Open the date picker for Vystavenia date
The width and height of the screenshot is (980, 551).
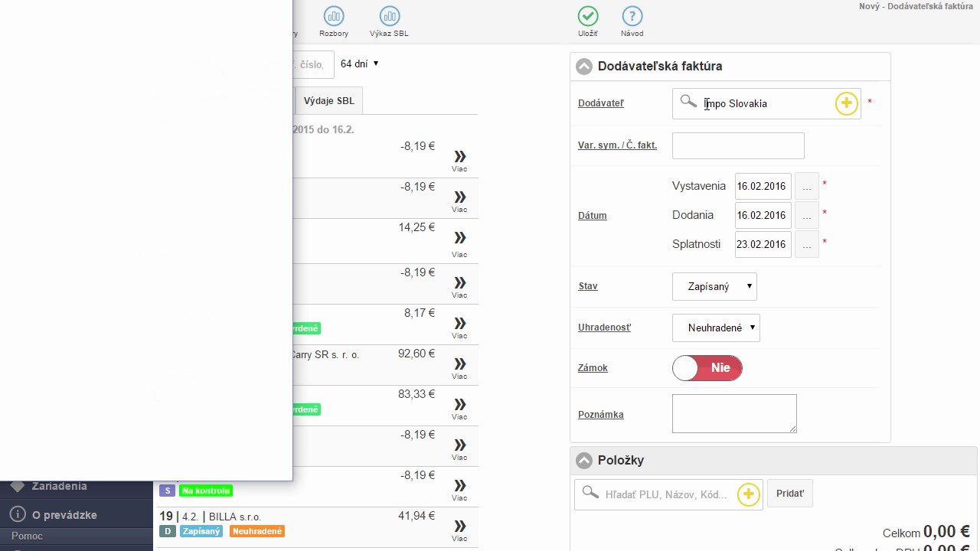click(807, 186)
